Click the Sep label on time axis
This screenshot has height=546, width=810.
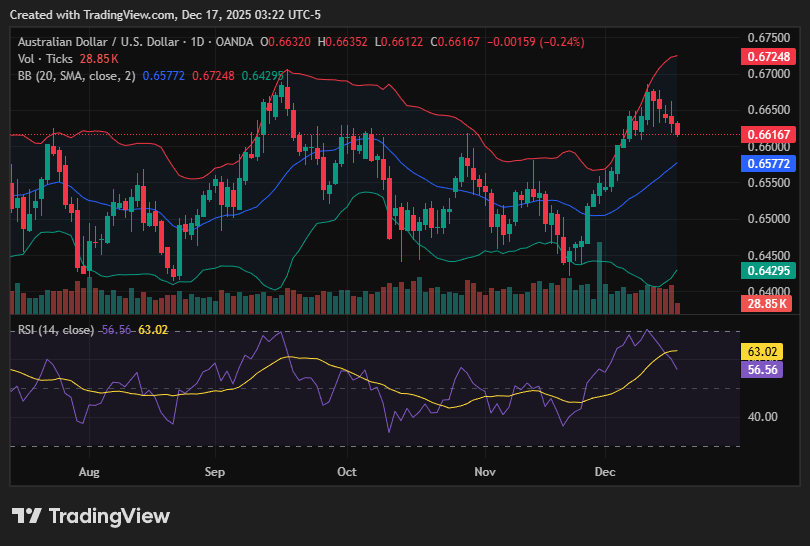pos(215,470)
